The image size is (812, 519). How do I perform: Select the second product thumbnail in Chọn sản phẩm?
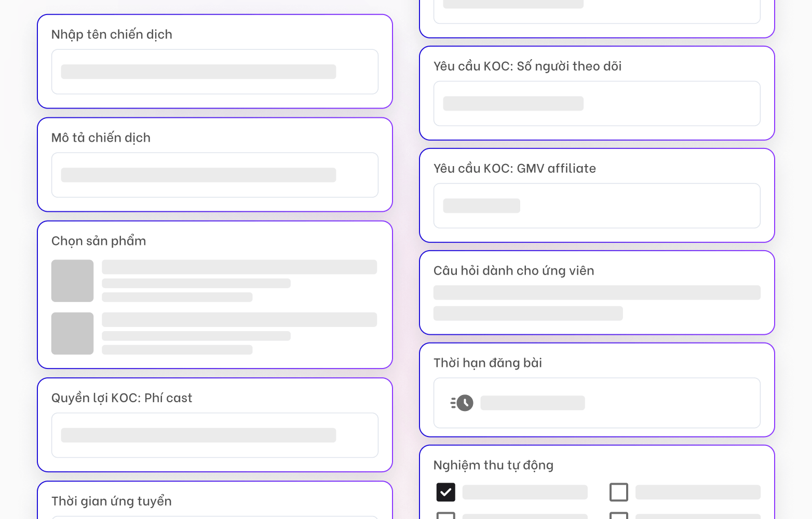[72, 333]
